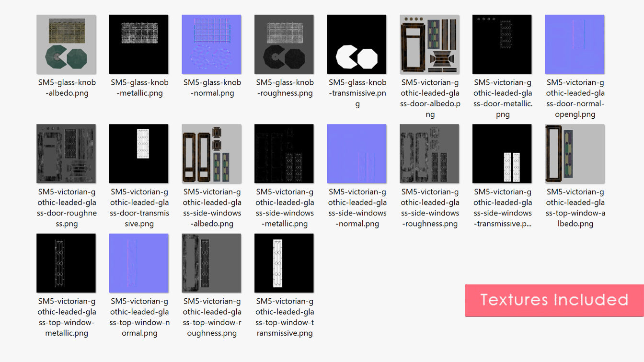Click the top-window-roughness.png file name text
The image size is (644, 362).
pyautogui.click(x=212, y=317)
